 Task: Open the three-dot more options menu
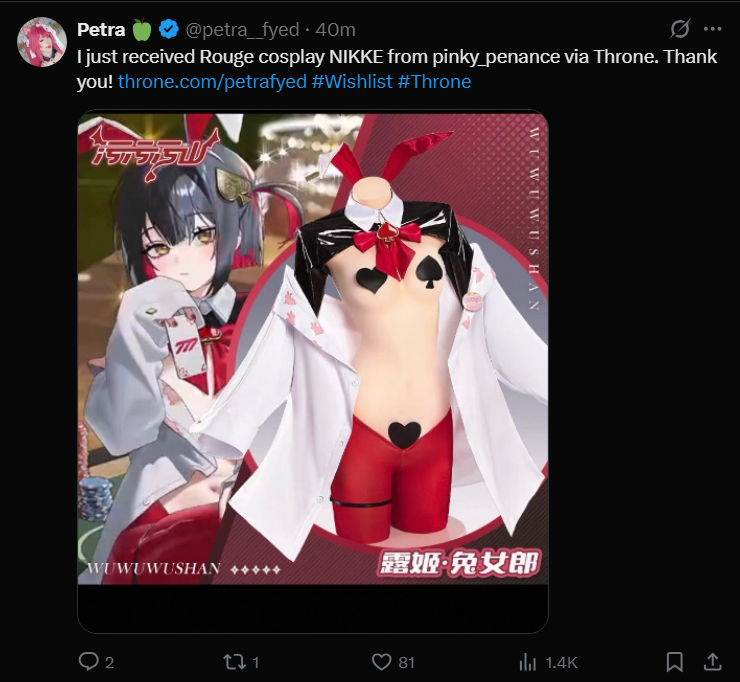(712, 29)
